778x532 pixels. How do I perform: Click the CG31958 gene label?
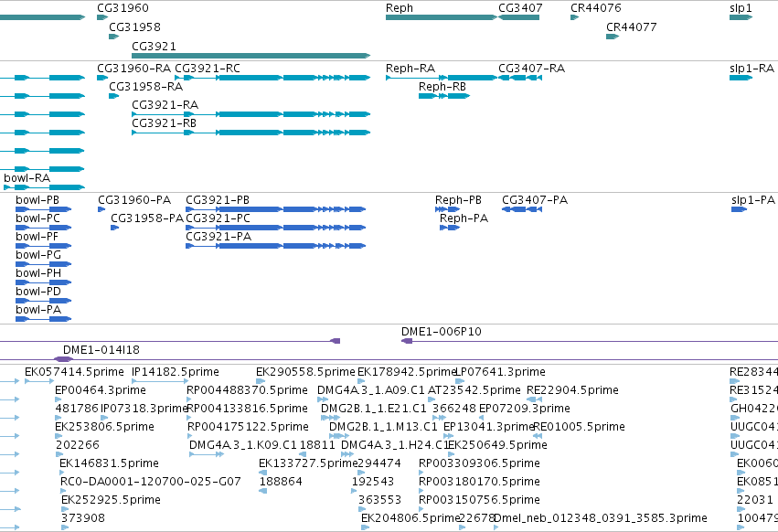134,27
